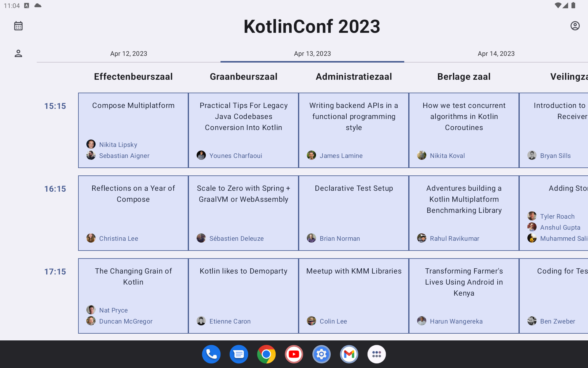This screenshot has width=588, height=368.
Task: Open the account profile icon at top right
Action: [575, 26]
